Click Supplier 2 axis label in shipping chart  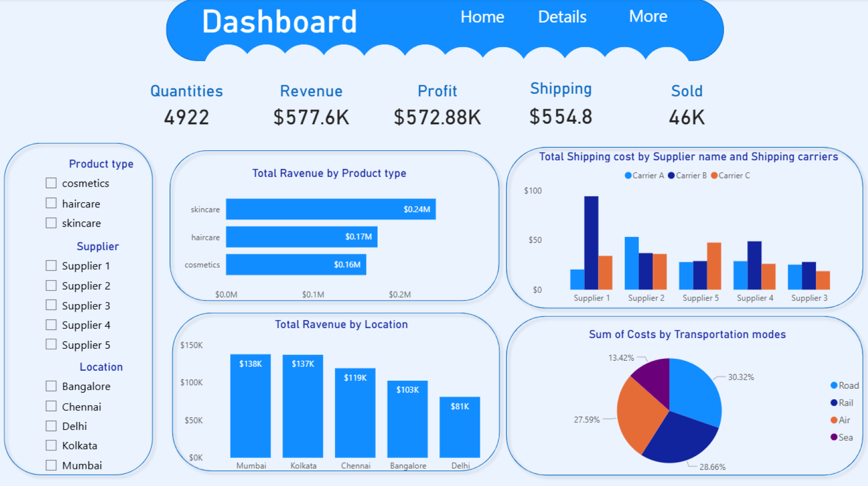tap(646, 298)
